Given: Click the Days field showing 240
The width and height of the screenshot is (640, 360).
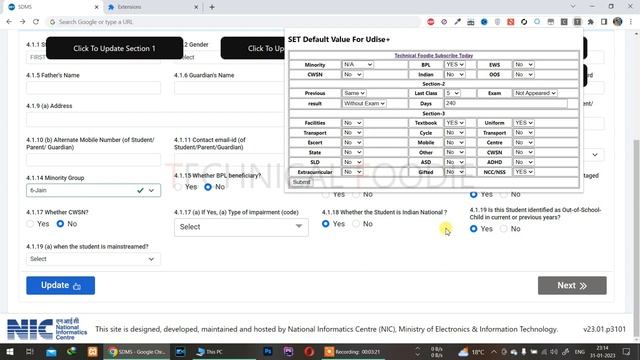Looking at the screenshot, I should coord(506,104).
